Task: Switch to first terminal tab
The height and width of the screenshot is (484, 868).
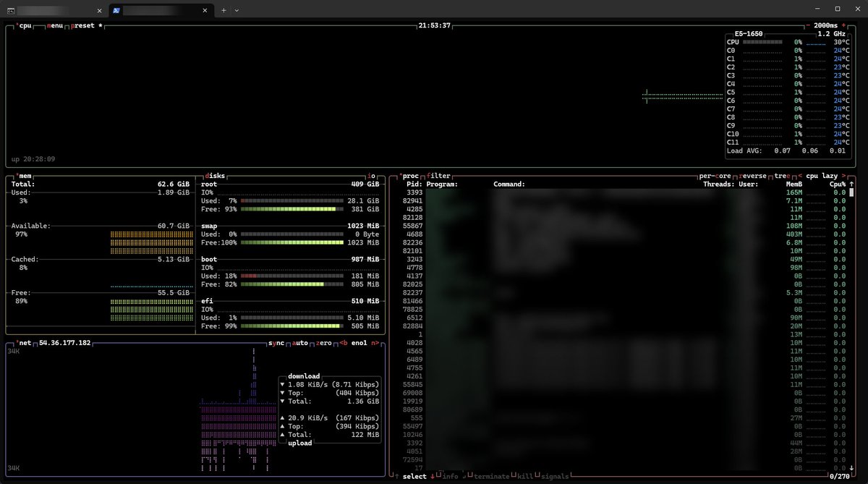Action: click(54, 10)
